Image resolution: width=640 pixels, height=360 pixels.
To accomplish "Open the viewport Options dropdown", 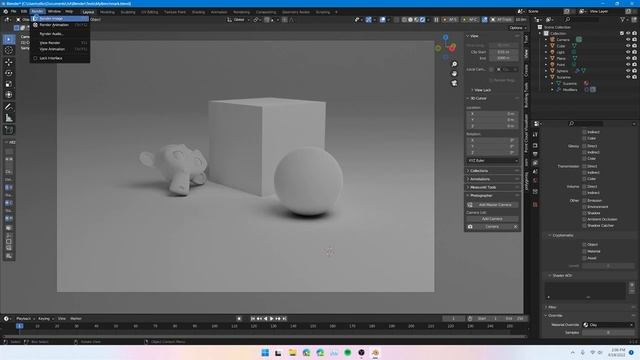I will (x=518, y=28).
